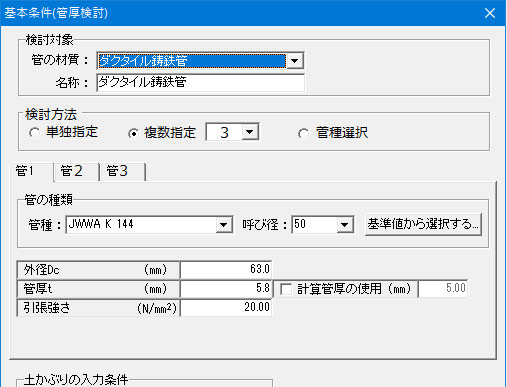Viewport: 507px width, 387px height.
Task: Enable the 計算管厚の使用 checkbox
Action: pos(286,289)
